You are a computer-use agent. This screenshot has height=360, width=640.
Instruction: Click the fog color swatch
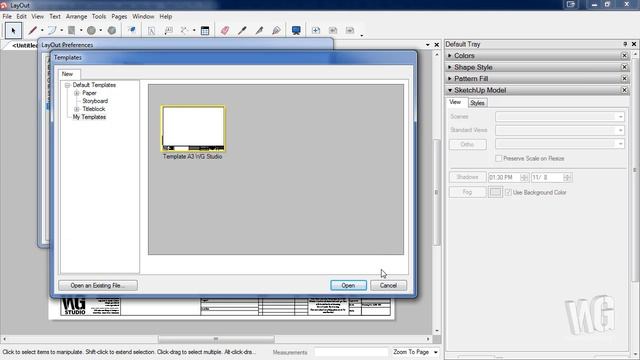[495, 192]
